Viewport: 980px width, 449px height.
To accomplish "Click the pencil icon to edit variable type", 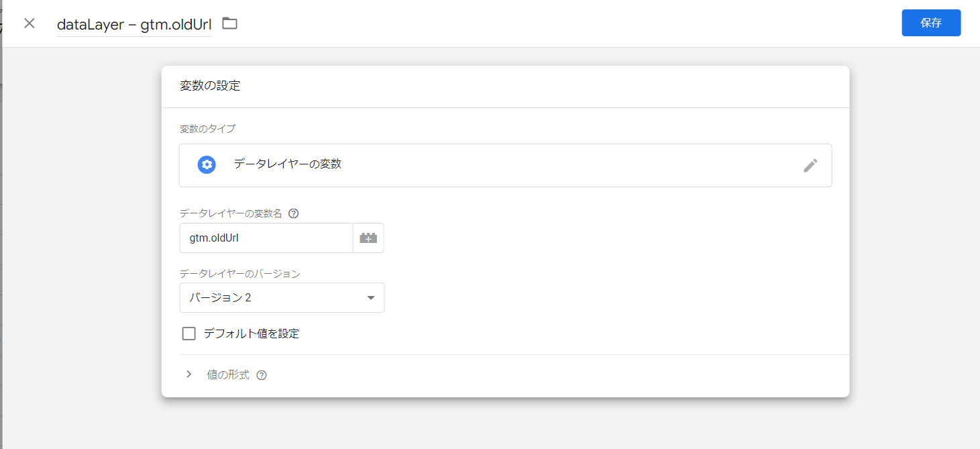I will pos(810,165).
